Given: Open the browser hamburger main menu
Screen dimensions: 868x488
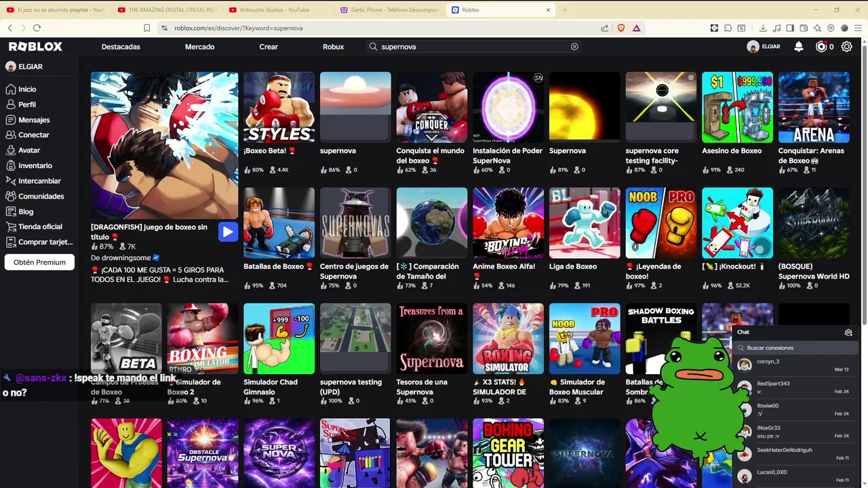Looking at the screenshot, I should point(858,28).
